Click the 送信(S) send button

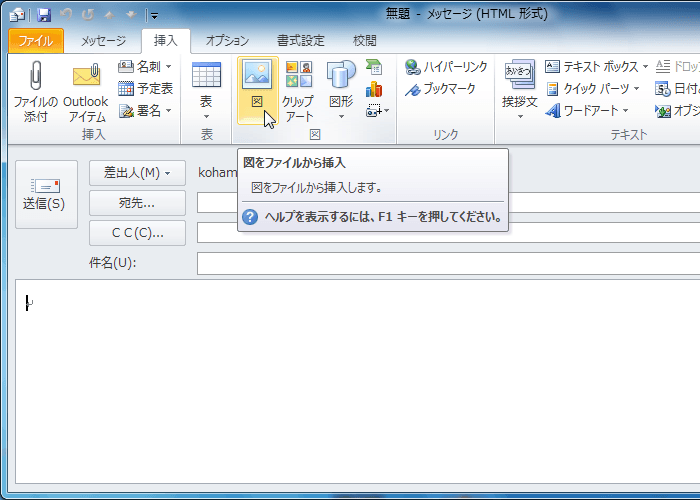click(x=46, y=195)
